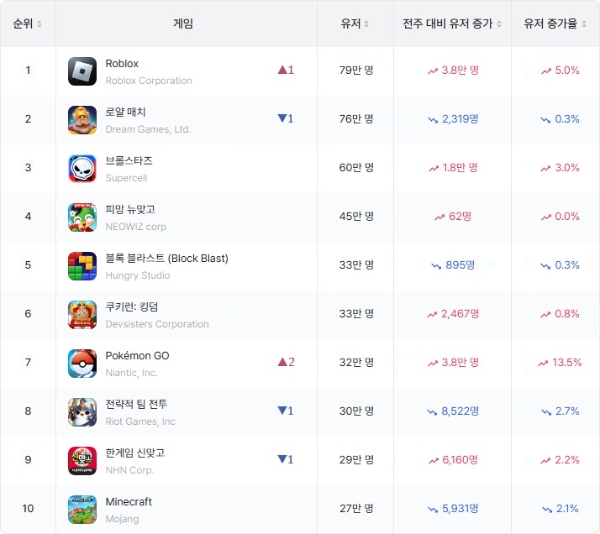The width and height of the screenshot is (600, 534).
Task: Select the Brawl Stars skull icon
Action: pos(82,169)
